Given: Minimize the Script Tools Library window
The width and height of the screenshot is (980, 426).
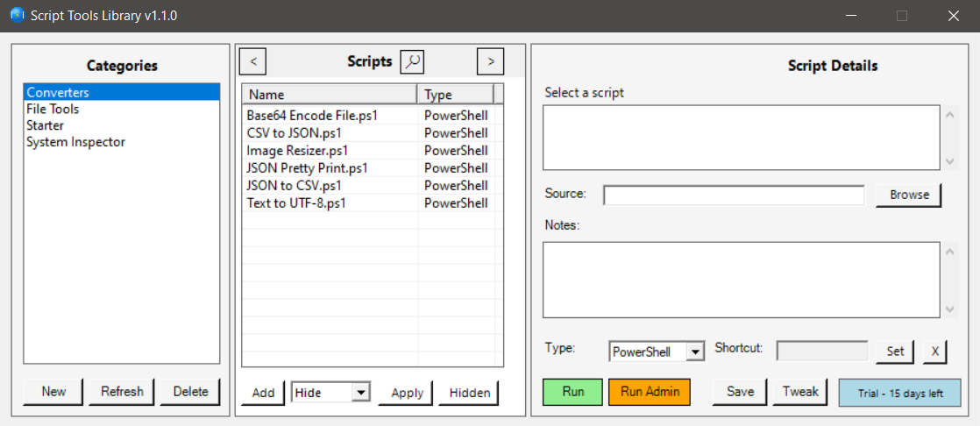Looking at the screenshot, I should (850, 17).
